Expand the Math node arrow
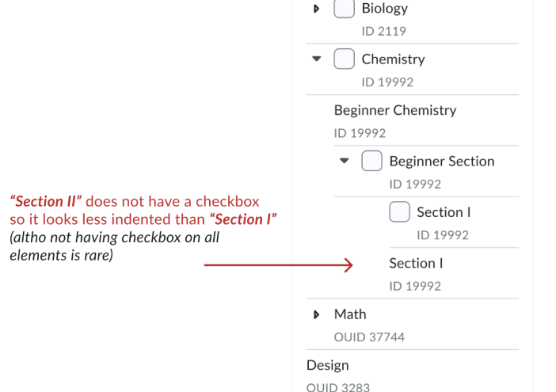556x392 pixels. pos(317,314)
